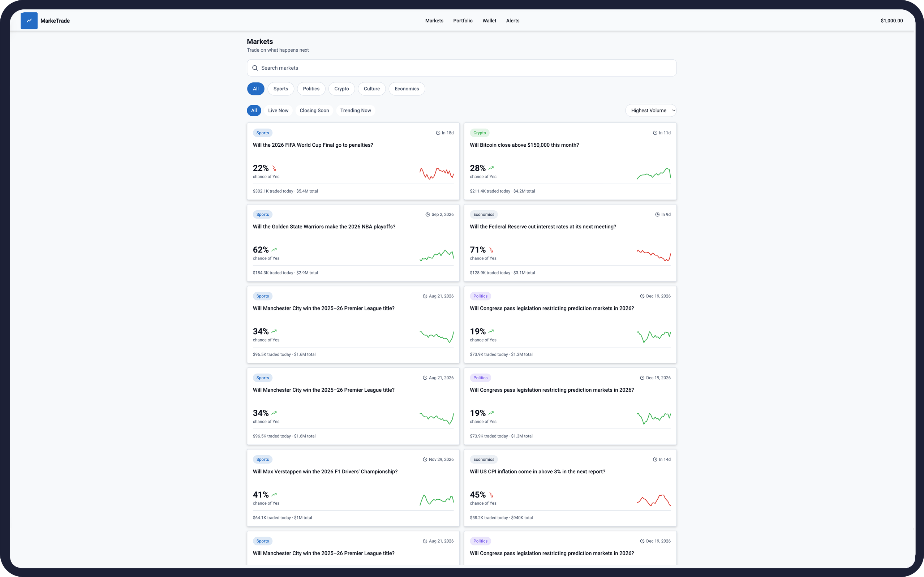Click the "$211.4K traded today · $4.2M total" text
The image size is (924, 577).
coord(502,191)
